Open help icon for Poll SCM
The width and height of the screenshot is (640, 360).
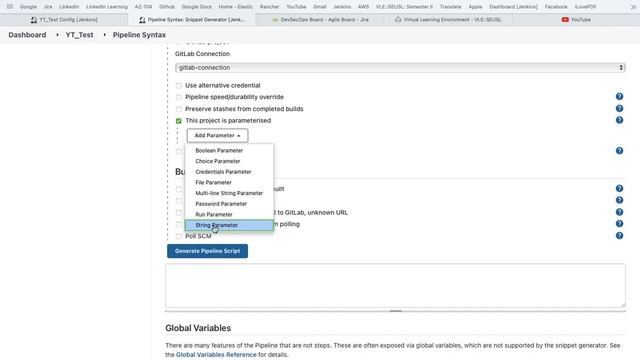pos(619,236)
